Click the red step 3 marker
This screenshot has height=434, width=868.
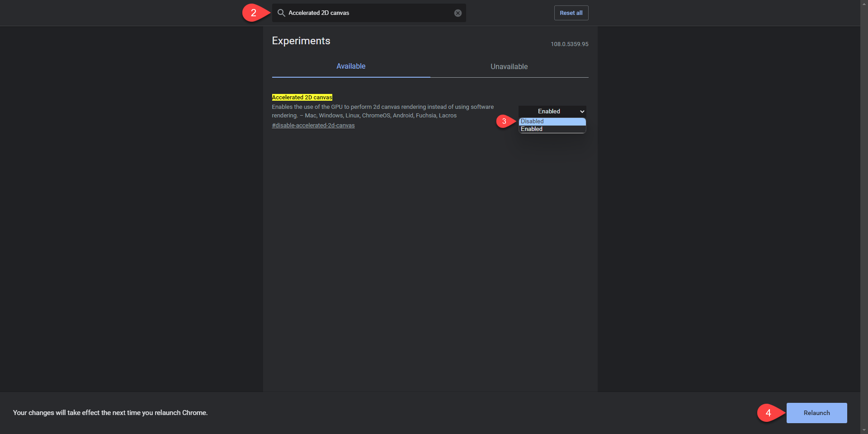pyautogui.click(x=504, y=121)
